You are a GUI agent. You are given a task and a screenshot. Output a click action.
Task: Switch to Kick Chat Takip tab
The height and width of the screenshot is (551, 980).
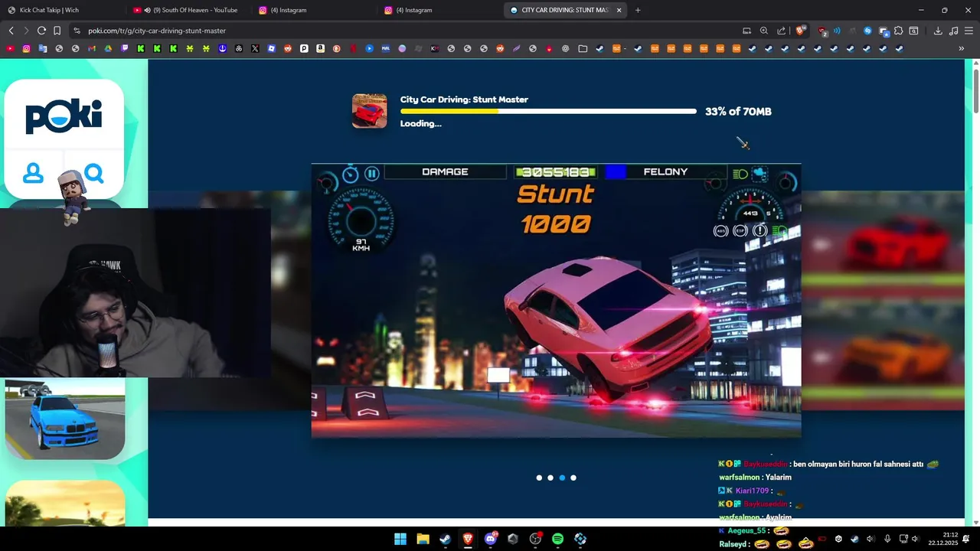coord(61,10)
